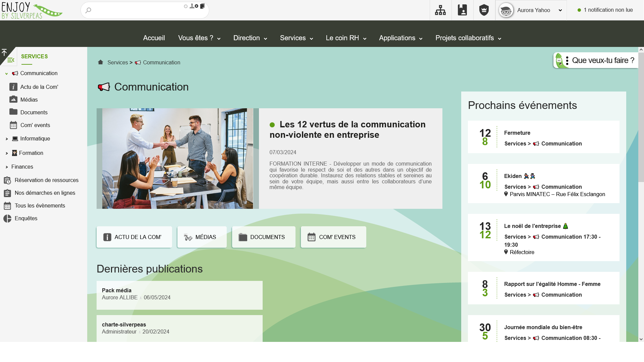Click the green notification dot indicator
Screen dimensions: 644x362
coord(579,10)
